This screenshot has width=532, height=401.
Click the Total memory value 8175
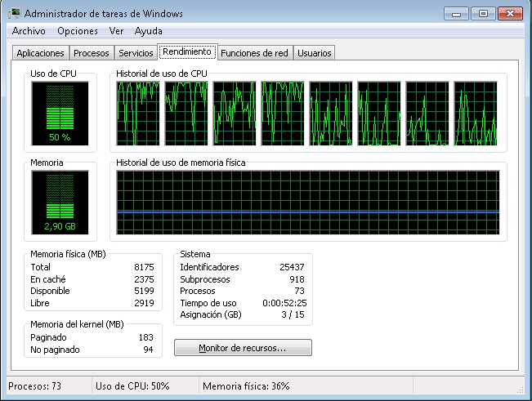pos(144,267)
